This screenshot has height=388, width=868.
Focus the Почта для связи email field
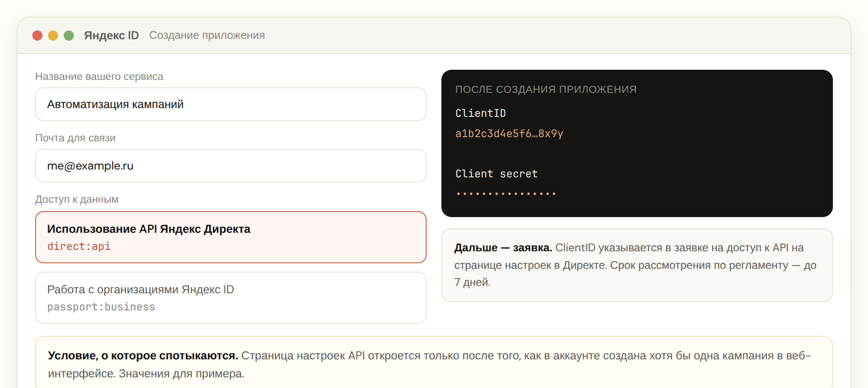click(x=231, y=166)
